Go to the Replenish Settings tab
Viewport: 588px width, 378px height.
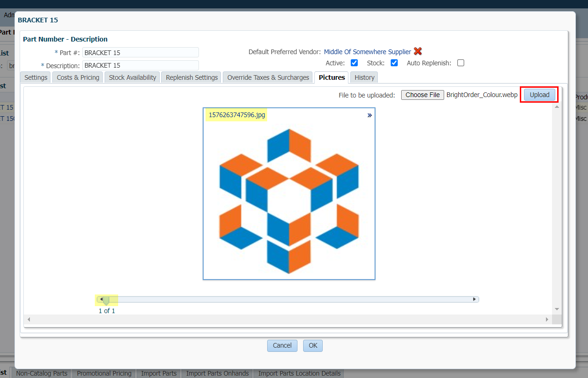[192, 77]
